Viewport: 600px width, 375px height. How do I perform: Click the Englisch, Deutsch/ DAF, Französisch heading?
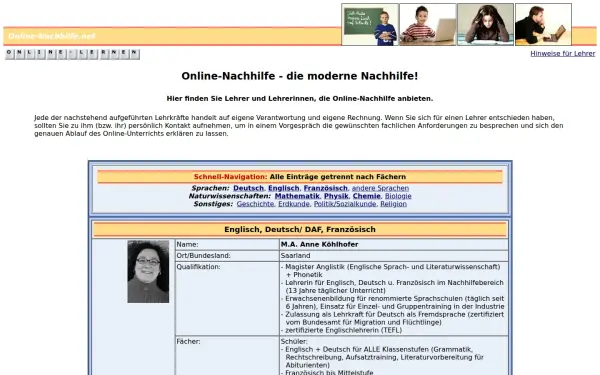click(300, 230)
